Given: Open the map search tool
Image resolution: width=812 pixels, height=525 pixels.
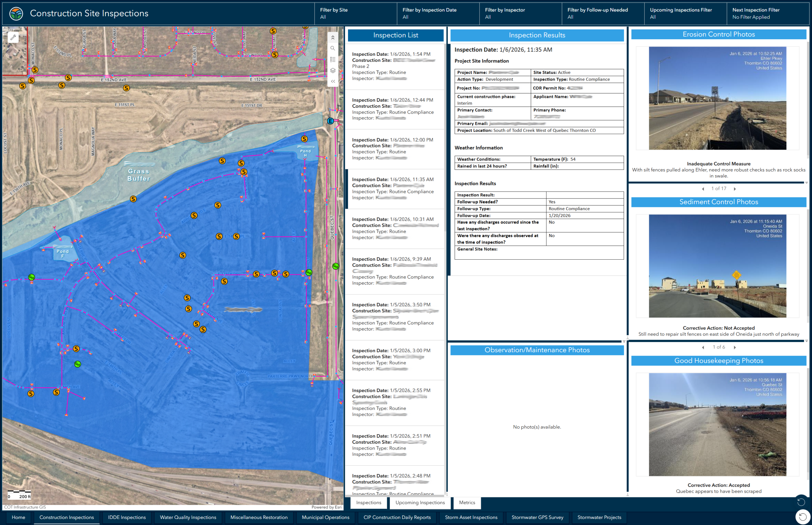Looking at the screenshot, I should (333, 48).
